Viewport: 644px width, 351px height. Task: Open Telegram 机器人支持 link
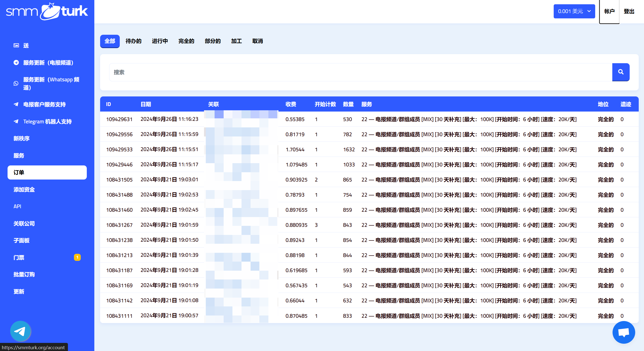[x=48, y=122]
